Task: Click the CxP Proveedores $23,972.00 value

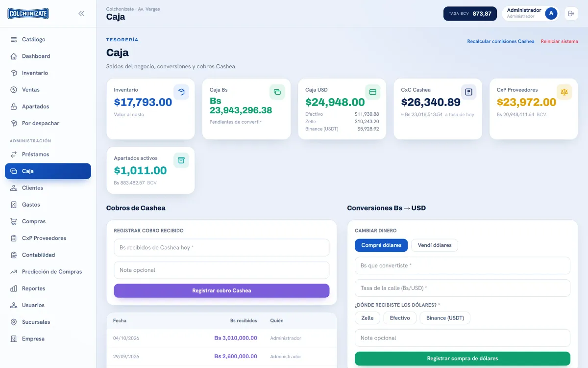Action: 527,102
